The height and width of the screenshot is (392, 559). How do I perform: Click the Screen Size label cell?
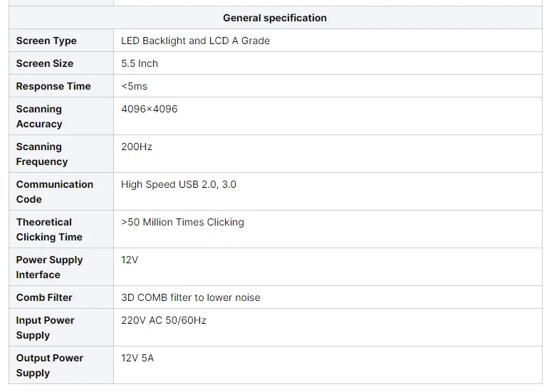click(x=45, y=63)
